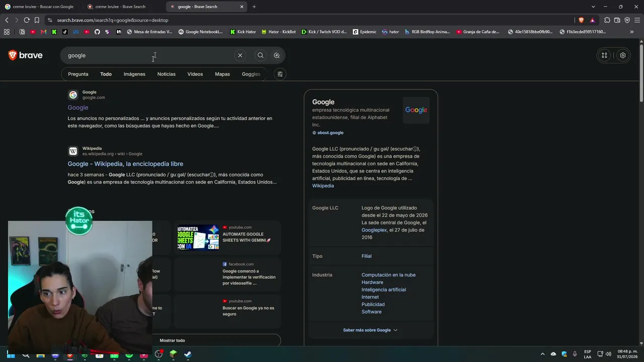Screen dimensions: 644x362
Task: Open 'Inteligencia artificial' link
Action: (x=384, y=290)
